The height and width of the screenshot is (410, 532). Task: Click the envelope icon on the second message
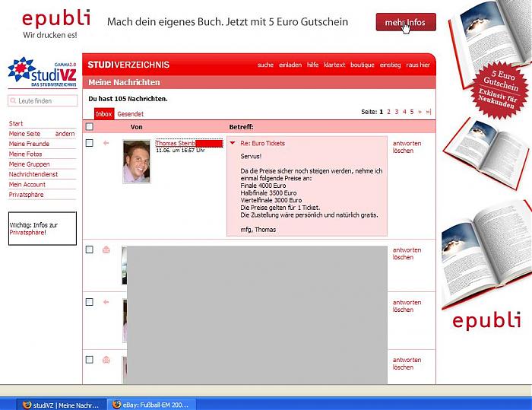(x=106, y=249)
